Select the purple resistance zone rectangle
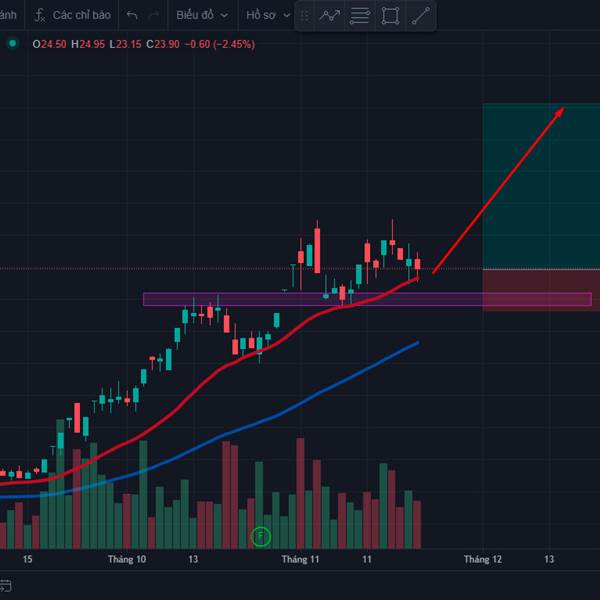Image resolution: width=600 pixels, height=600 pixels. pyautogui.click(x=367, y=299)
